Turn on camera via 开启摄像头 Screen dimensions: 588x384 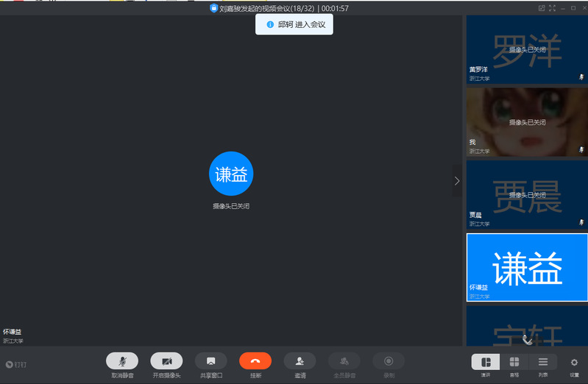(x=166, y=361)
